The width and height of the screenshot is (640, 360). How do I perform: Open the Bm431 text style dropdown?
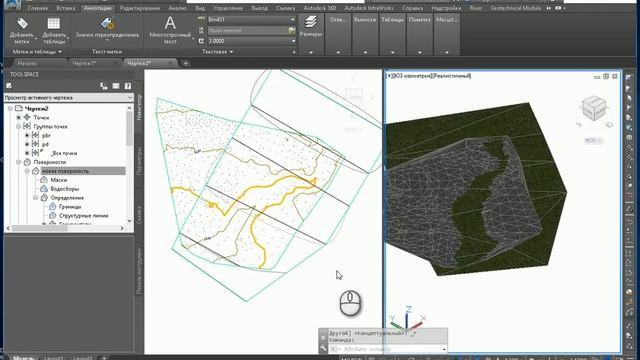293,19
